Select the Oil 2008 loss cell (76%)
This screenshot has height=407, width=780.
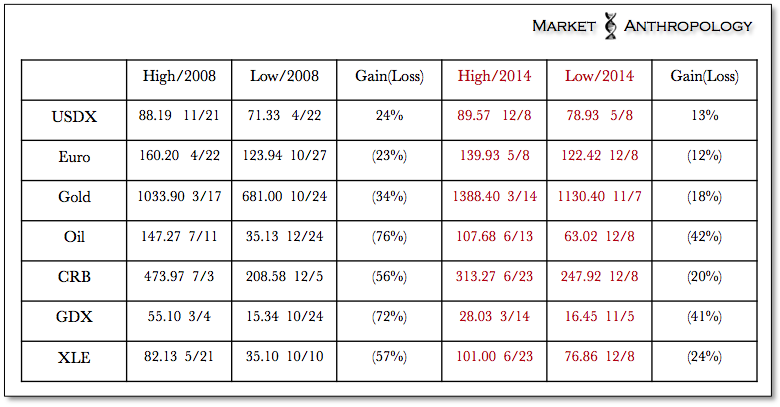tap(389, 237)
